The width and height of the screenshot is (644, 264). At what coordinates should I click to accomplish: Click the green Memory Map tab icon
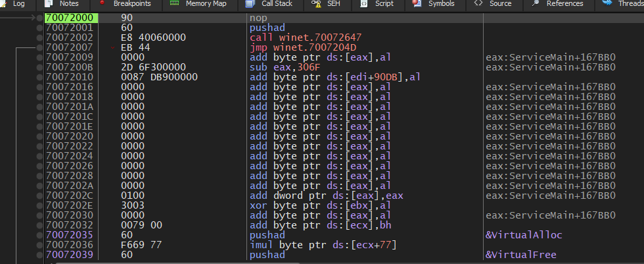coord(173,3)
